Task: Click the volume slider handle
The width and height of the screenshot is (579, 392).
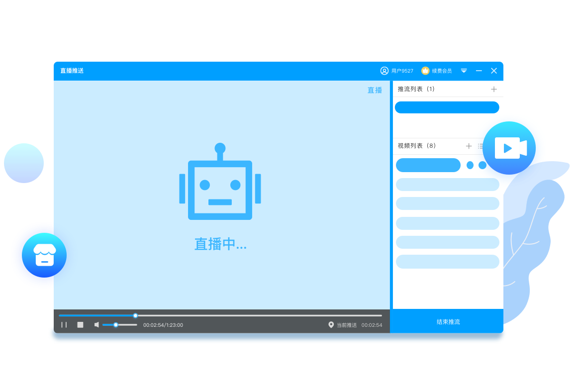Action: pos(116,325)
